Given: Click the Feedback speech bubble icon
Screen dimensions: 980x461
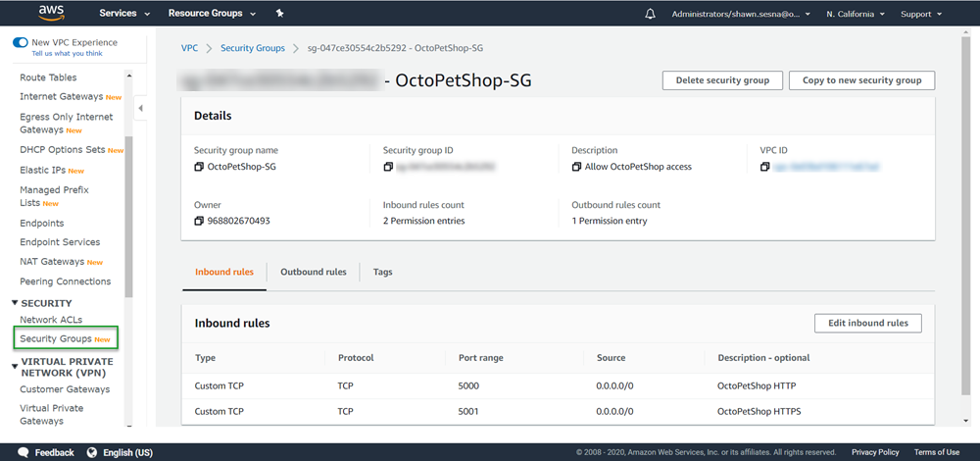Looking at the screenshot, I should pos(24,452).
